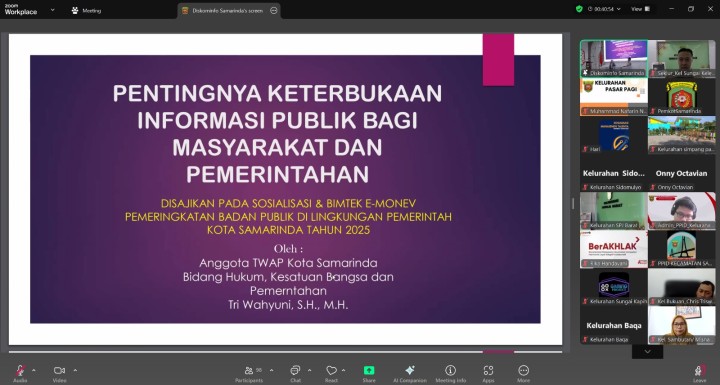This screenshot has width=720, height=385.
Task: Click muted mic icon on Kelurahan SPI Barat tile
Action: pos(585,225)
